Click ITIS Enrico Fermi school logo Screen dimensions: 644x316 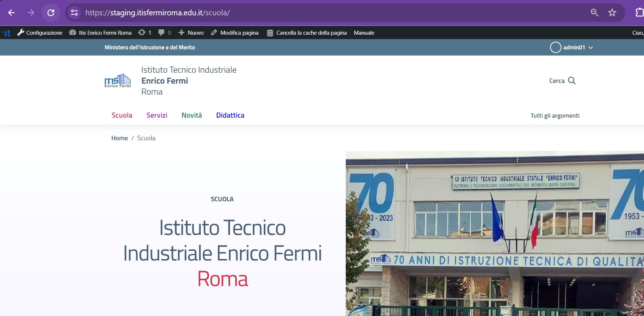click(117, 81)
